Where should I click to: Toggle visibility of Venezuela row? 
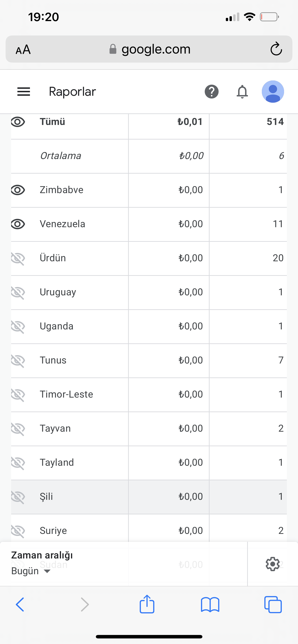(x=18, y=224)
